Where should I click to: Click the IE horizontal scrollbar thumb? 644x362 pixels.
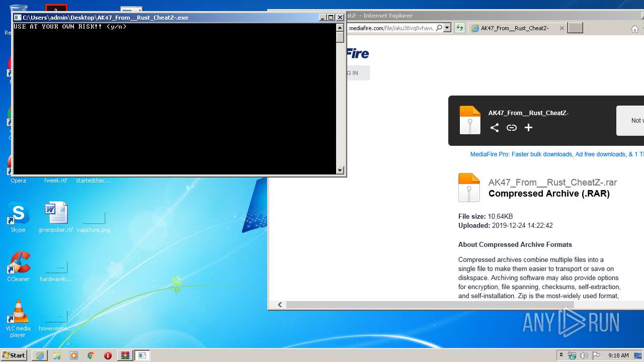point(430,305)
